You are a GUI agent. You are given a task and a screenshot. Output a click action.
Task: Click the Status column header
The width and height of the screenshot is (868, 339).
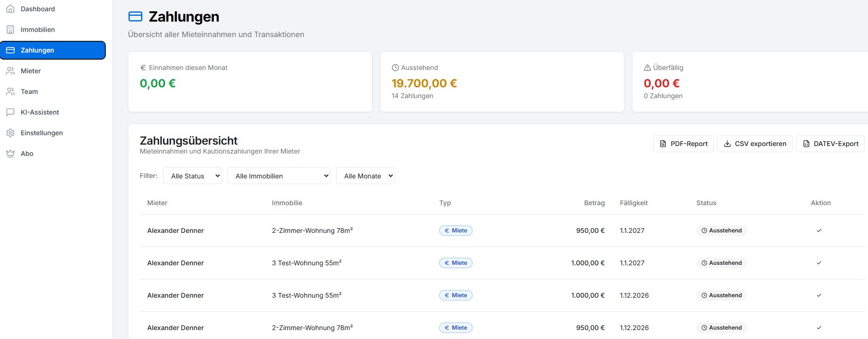706,203
